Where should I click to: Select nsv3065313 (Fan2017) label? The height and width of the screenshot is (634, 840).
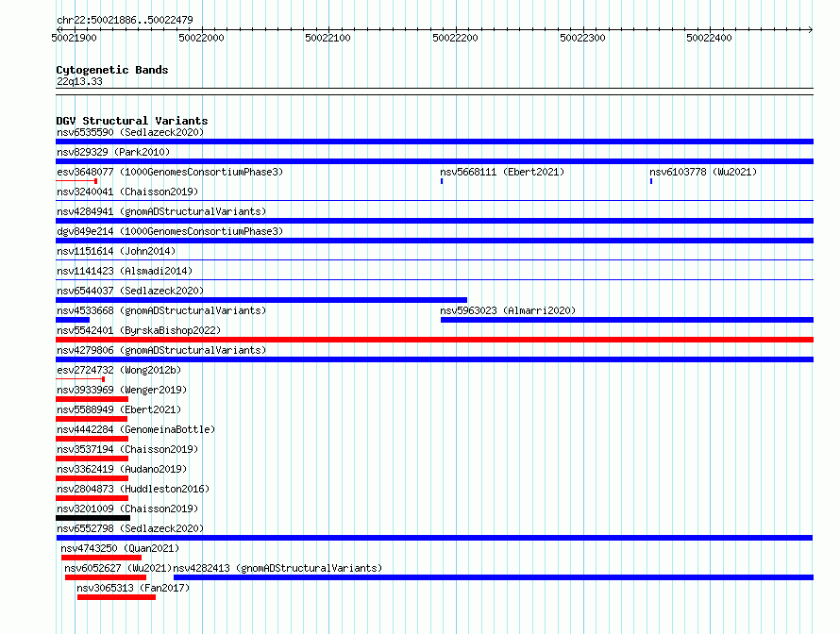pos(133,588)
